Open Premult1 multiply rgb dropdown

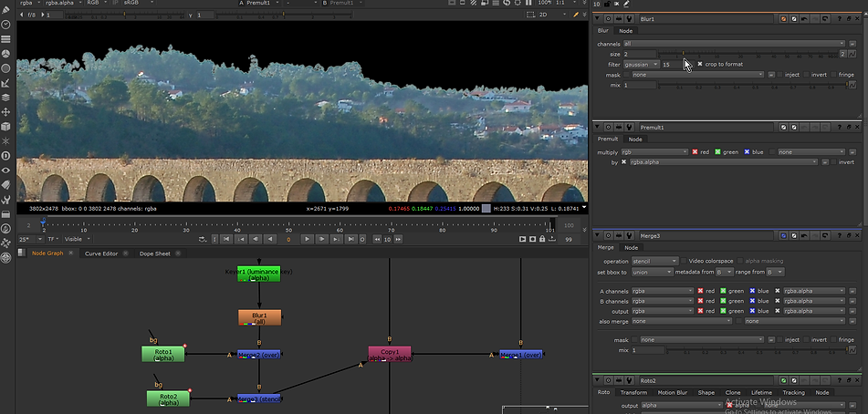click(654, 152)
